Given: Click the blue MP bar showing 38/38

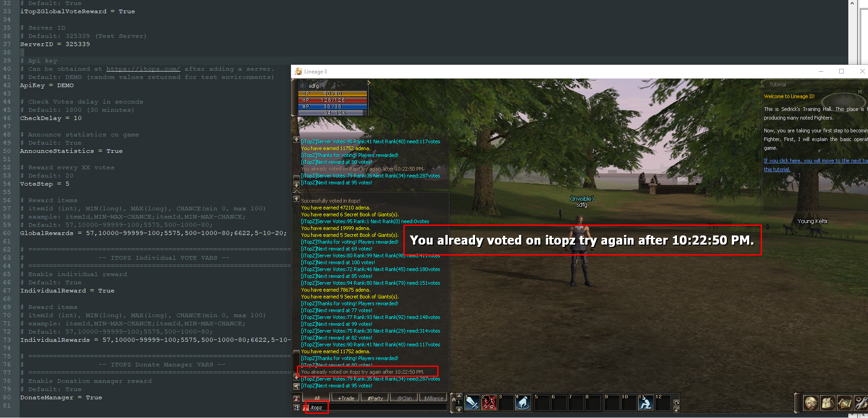Looking at the screenshot, I should tap(333, 106).
